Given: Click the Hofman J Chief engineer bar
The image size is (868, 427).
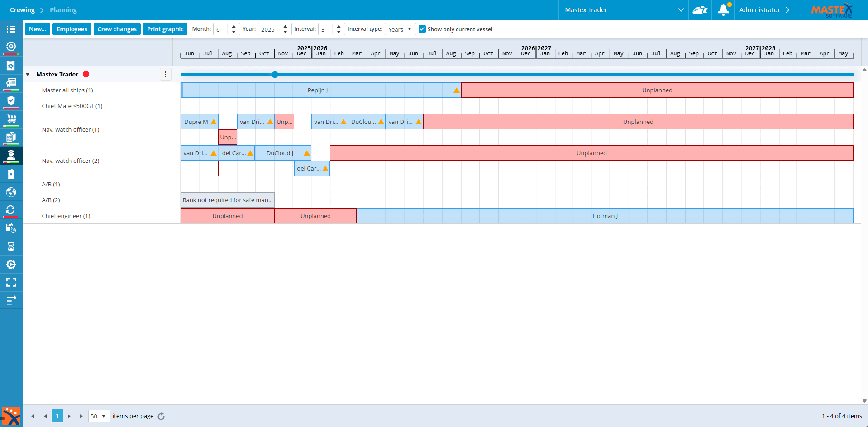Looking at the screenshot, I should click(x=605, y=216).
